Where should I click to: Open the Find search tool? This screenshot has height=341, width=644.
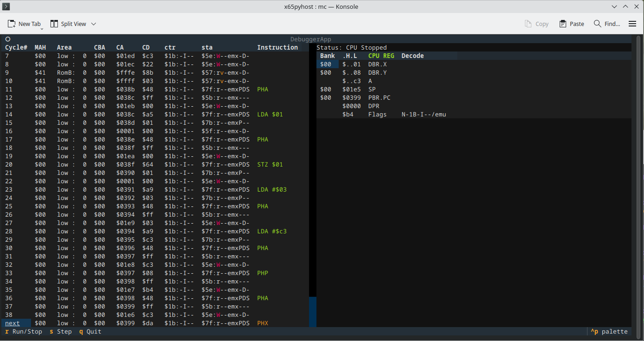tap(607, 24)
